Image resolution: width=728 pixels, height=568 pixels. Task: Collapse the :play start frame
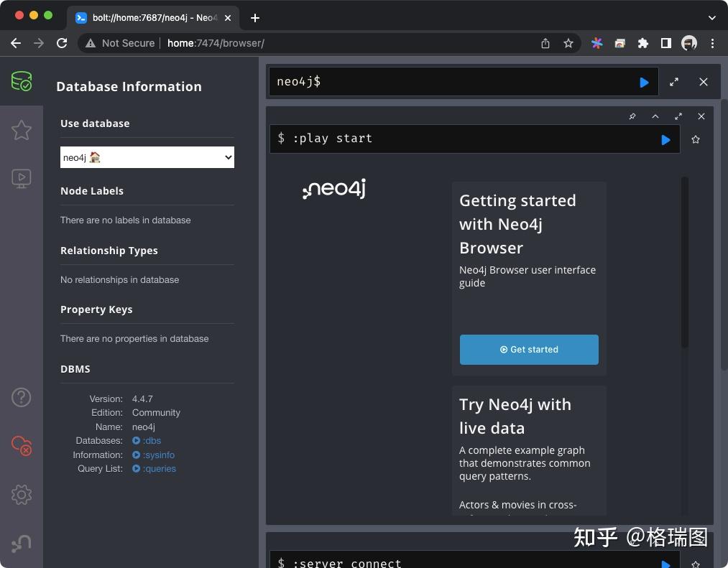coord(655,116)
